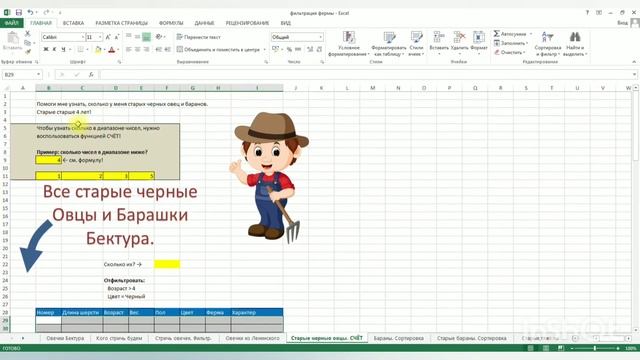
Task: Switch to the ВСТАВКА ribbon tab
Action: click(73, 23)
